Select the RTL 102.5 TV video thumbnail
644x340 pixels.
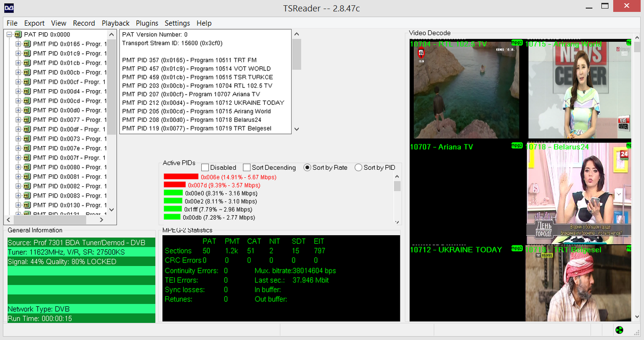point(467,90)
